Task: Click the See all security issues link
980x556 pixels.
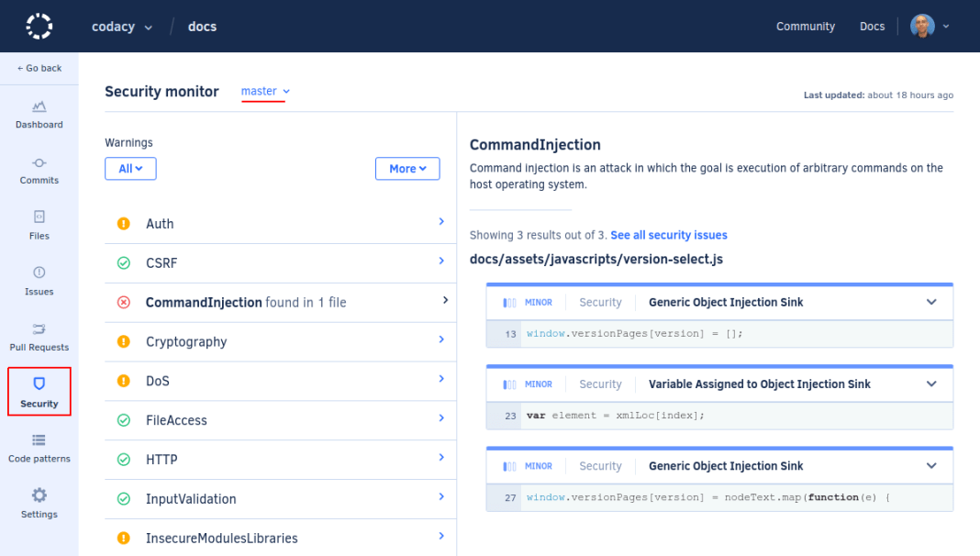Action: [669, 235]
